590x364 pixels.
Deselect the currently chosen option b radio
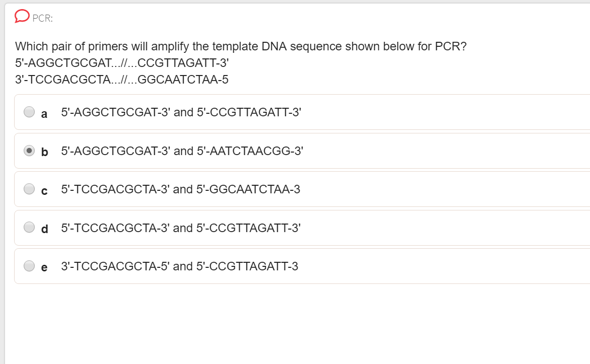pos(29,150)
